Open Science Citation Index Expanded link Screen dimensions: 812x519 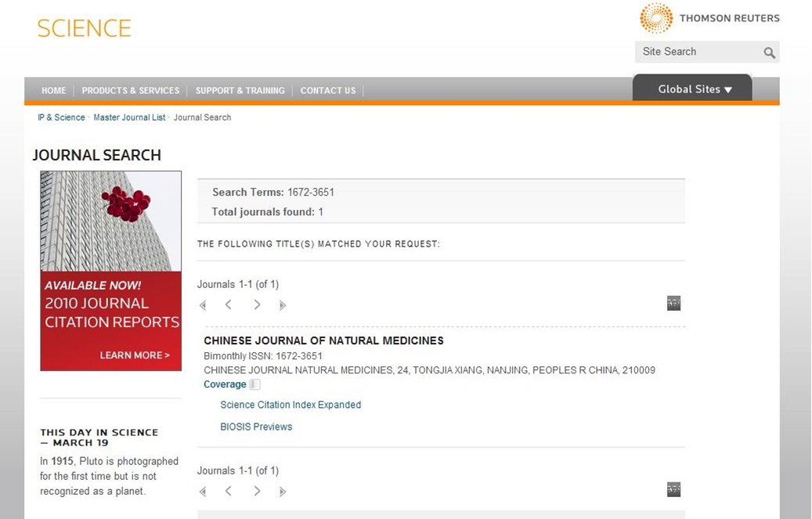coord(291,405)
